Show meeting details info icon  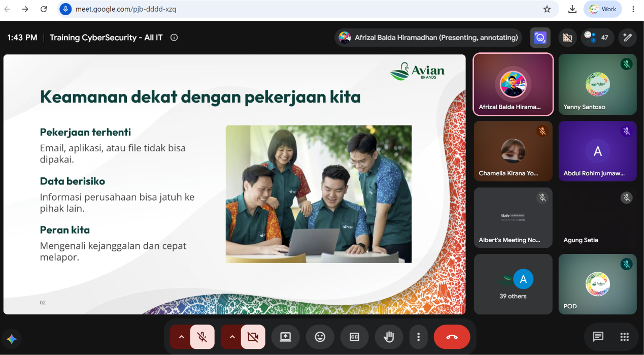coord(174,37)
